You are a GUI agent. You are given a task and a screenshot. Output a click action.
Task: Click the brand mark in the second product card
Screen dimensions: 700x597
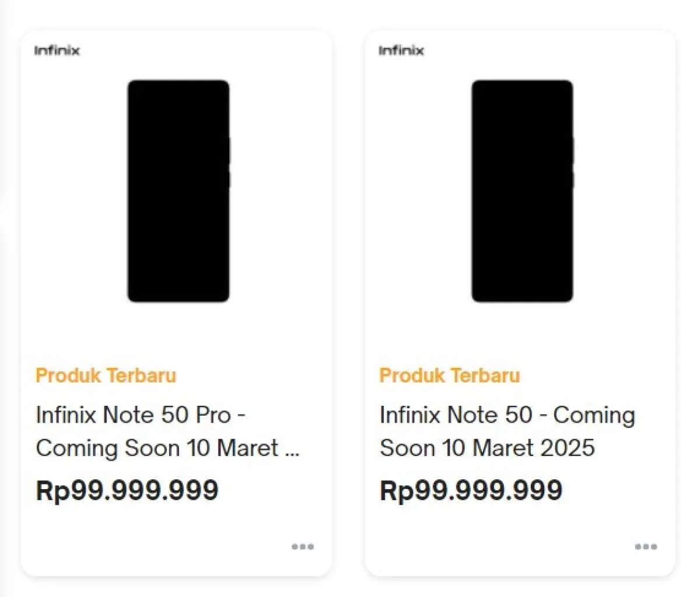tap(401, 50)
